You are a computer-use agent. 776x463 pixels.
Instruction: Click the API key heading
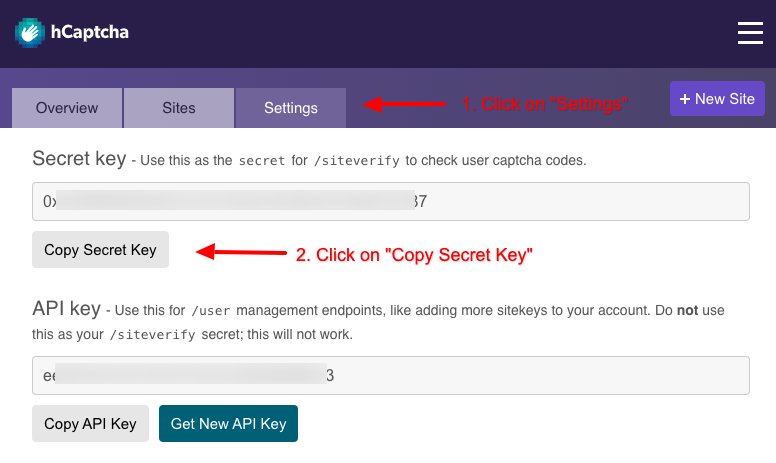coord(66,309)
